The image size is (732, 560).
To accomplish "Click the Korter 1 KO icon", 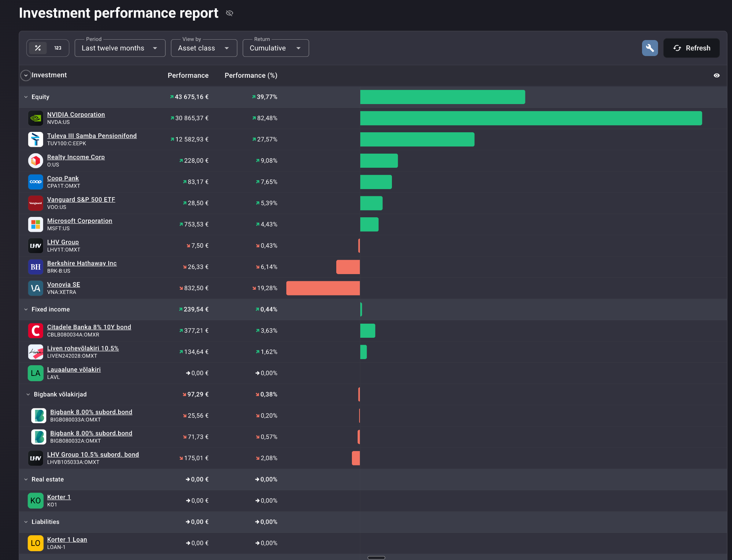I will pyautogui.click(x=35, y=501).
